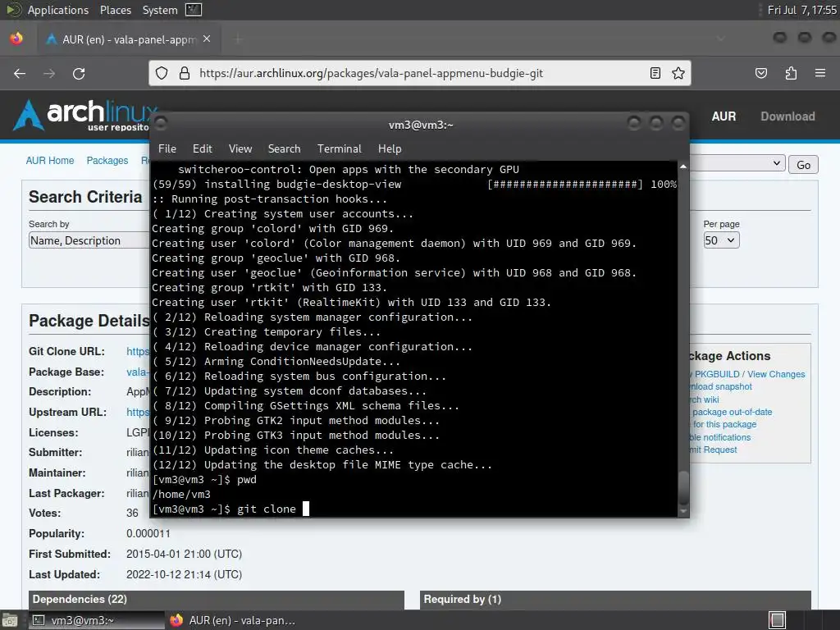
Task: Switch to AUR (en) Firefox taskbar button
Action: click(232, 620)
